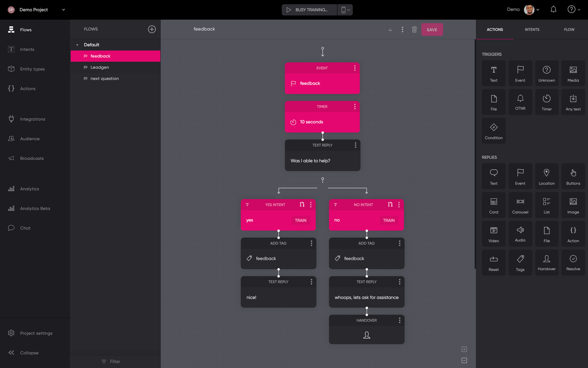The width and height of the screenshot is (588, 368).
Task: Click the trash icon to delete flow
Action: click(414, 29)
